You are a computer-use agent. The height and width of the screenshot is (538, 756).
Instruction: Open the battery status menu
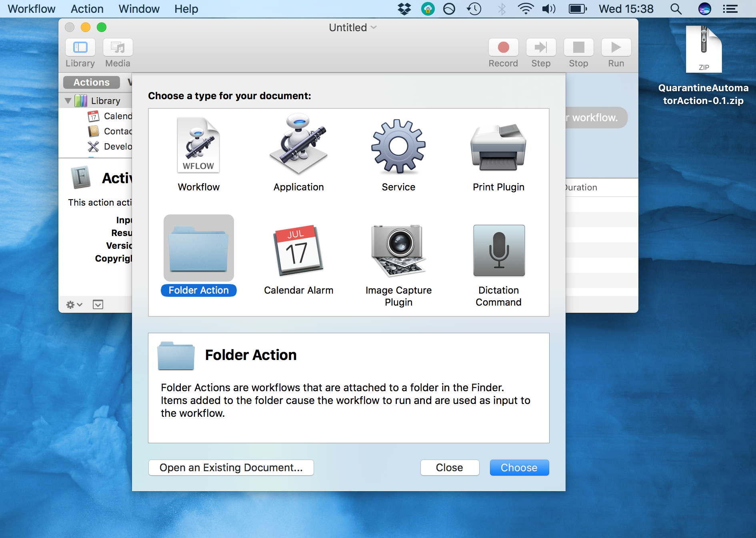click(x=578, y=9)
